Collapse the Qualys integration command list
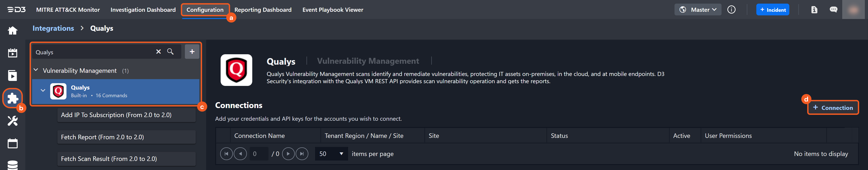This screenshot has width=868, height=170. [x=43, y=90]
